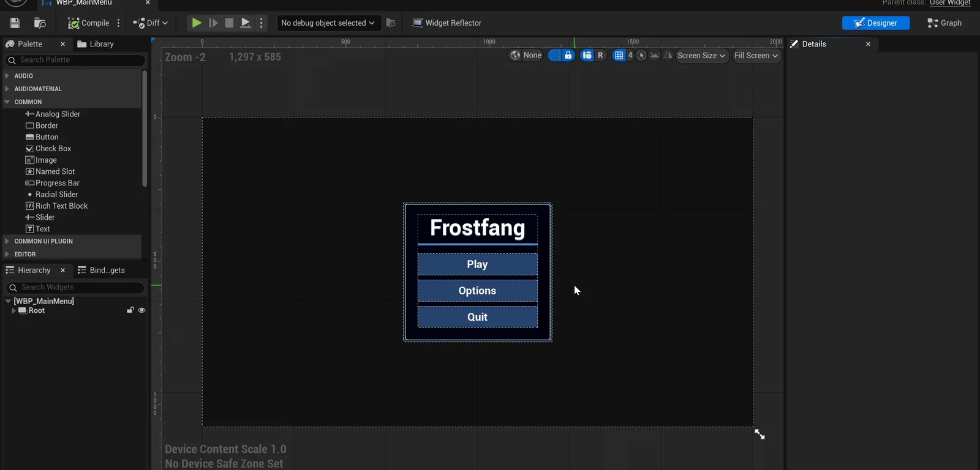Switch to the Bind Widgets tab

pyautogui.click(x=101, y=270)
